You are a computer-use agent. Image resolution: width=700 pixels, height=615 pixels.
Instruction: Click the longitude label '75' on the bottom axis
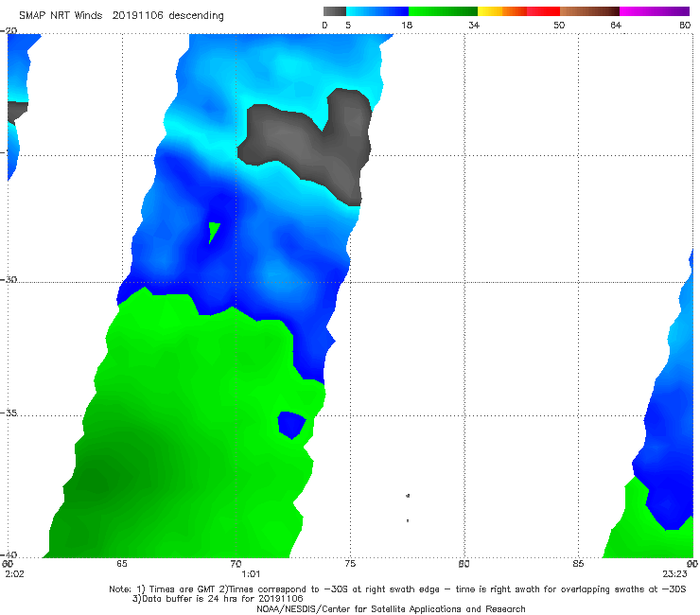[350, 564]
